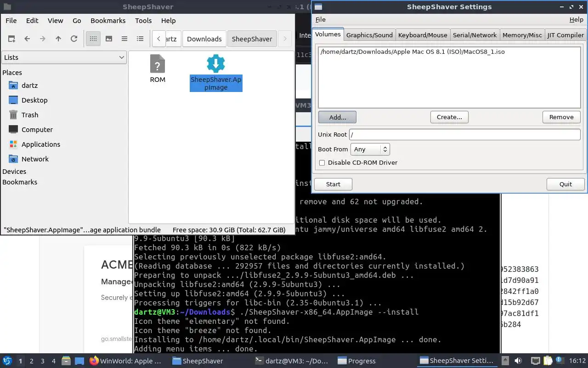Click Remove volume button
Screen dimensions: 588x368
561,117
